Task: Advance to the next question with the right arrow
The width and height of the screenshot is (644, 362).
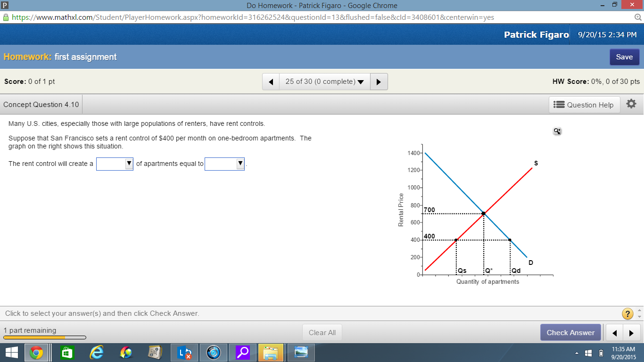Action: [379, 81]
